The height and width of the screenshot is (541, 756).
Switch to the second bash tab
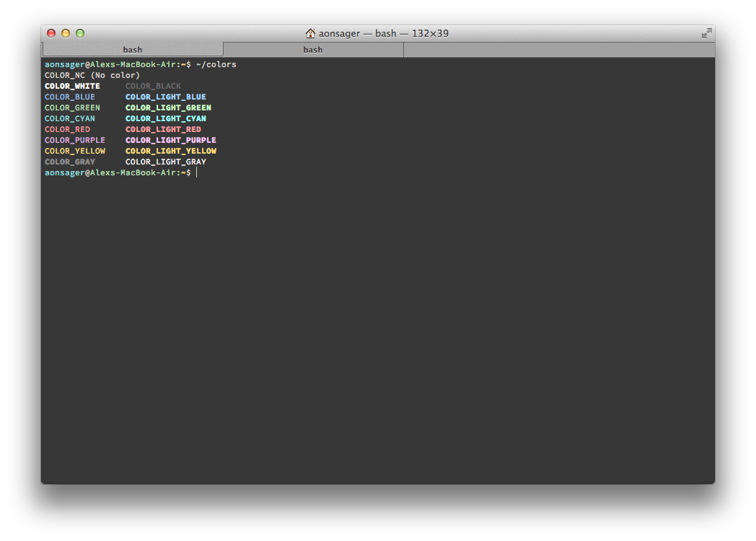[x=312, y=49]
